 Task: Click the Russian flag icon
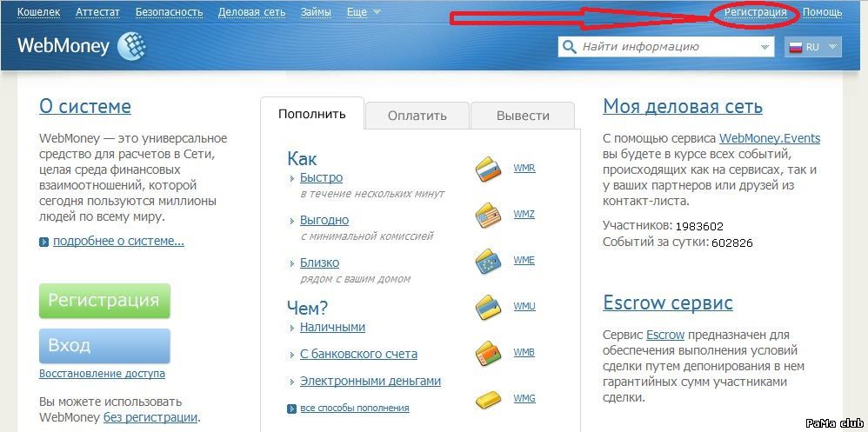pos(796,47)
